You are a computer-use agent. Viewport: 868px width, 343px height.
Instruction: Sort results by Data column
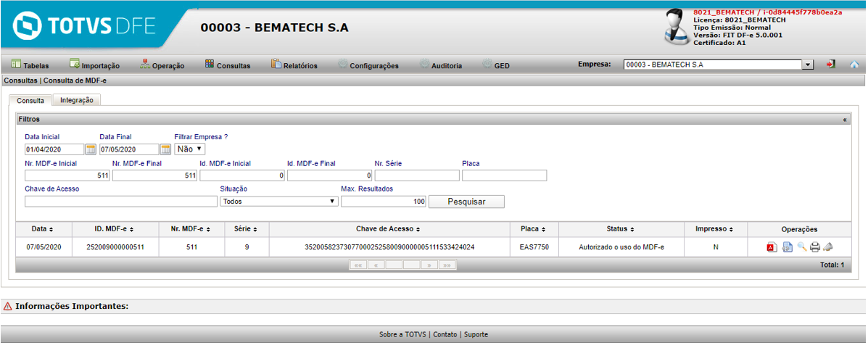43,229
